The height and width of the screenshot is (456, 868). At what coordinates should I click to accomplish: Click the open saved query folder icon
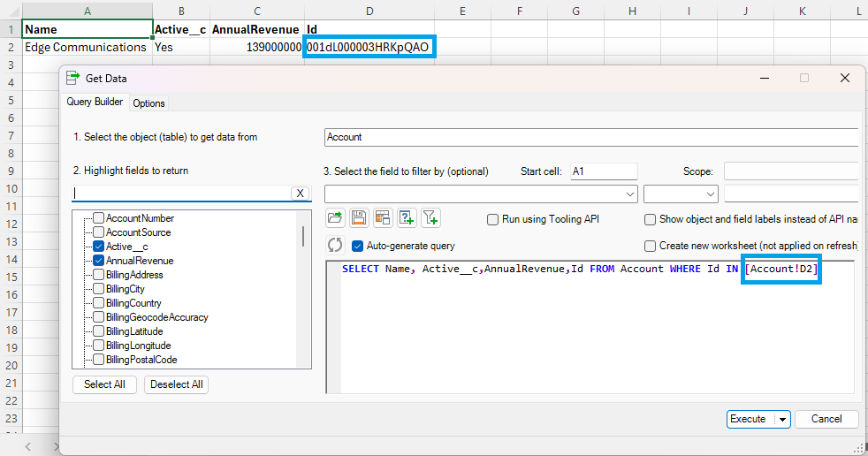(336, 218)
